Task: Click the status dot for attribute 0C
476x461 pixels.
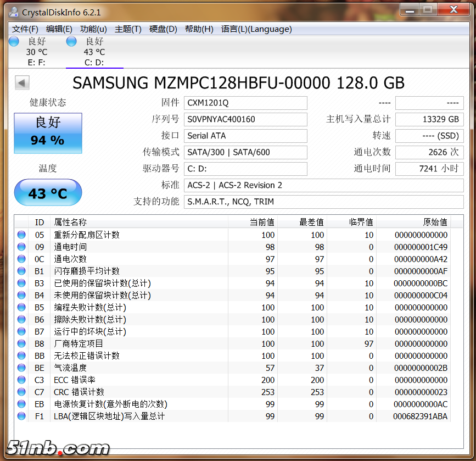Action: tap(21, 259)
